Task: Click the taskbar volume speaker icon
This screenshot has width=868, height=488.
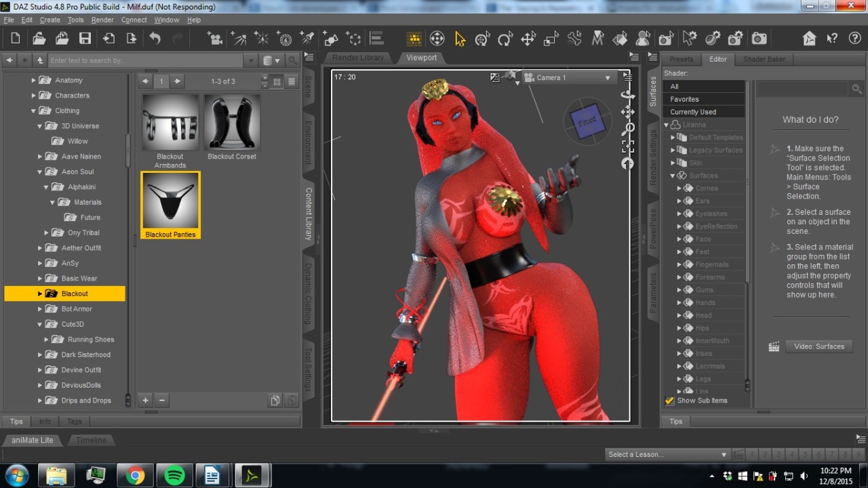Action: [x=804, y=476]
